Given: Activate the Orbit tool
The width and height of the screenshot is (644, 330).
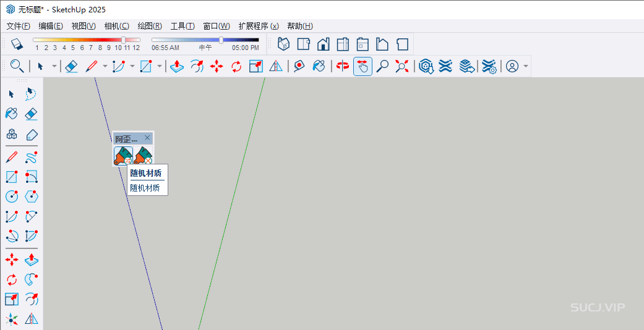Looking at the screenshot, I should 343,66.
